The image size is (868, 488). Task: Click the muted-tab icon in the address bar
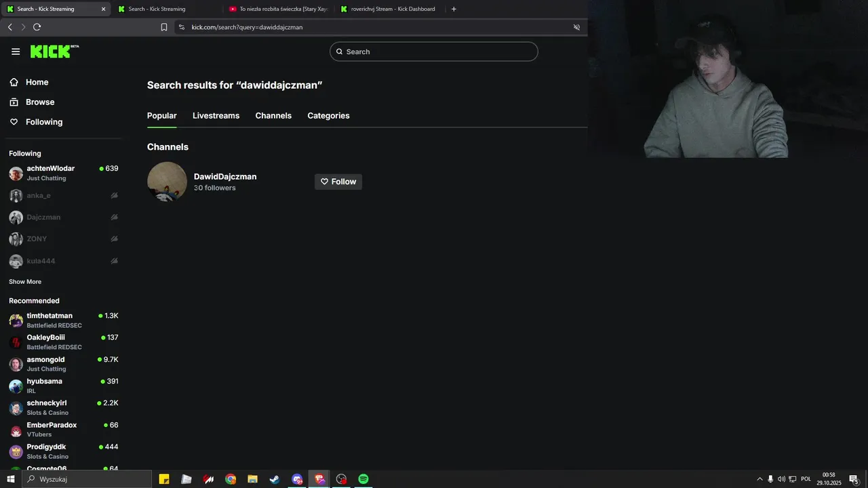pos(576,27)
